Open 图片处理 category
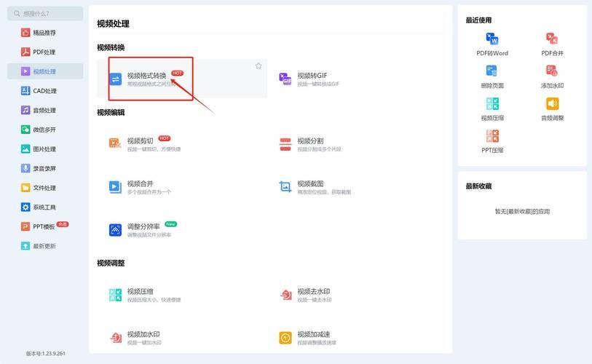Screen dimensions: 592x364 pos(39,149)
